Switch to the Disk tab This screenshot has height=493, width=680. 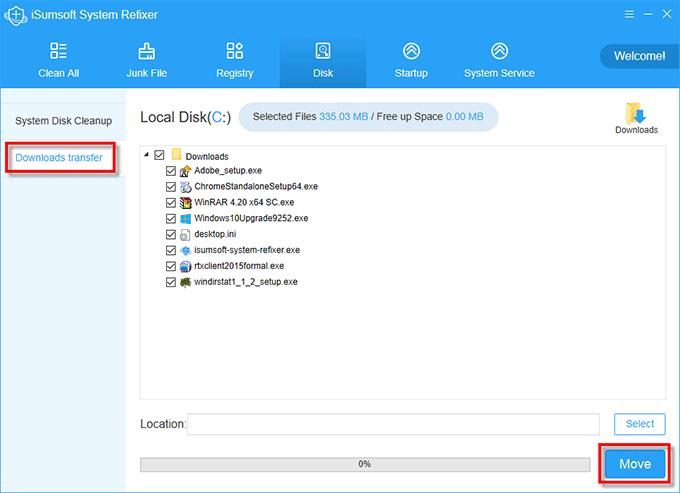tap(322, 60)
